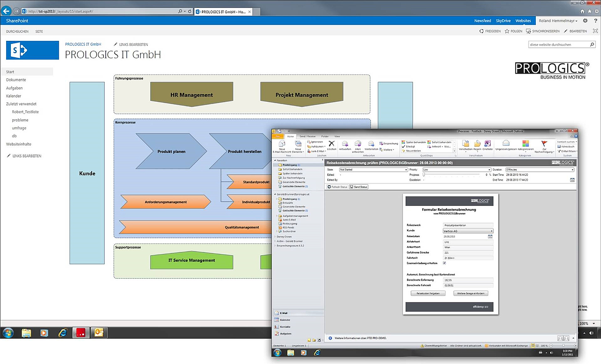Viewport: 601px width, 364px height.
Task: Expand Archiv - Gerold Brunner node
Action: (x=275, y=241)
